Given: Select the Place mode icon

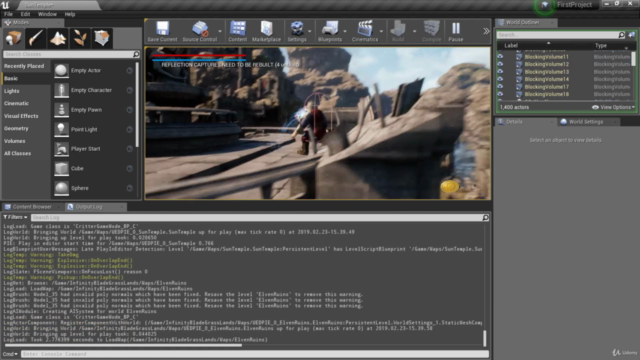Looking at the screenshot, I should [x=13, y=38].
